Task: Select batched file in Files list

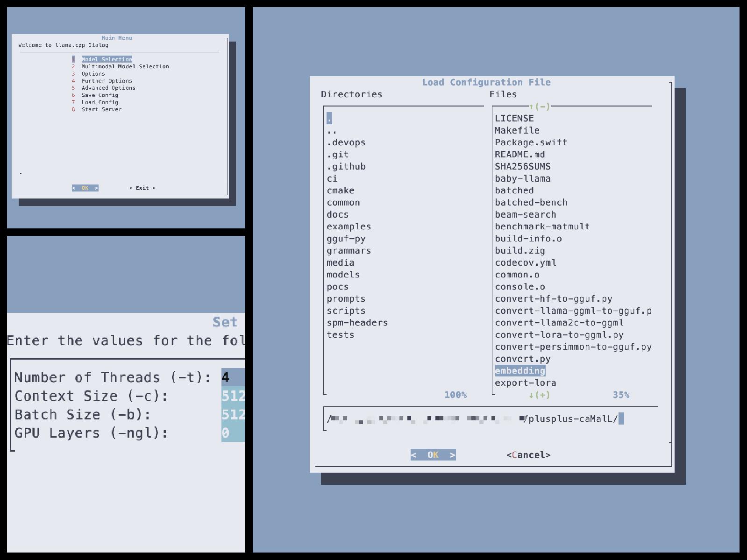Action: coord(514,191)
